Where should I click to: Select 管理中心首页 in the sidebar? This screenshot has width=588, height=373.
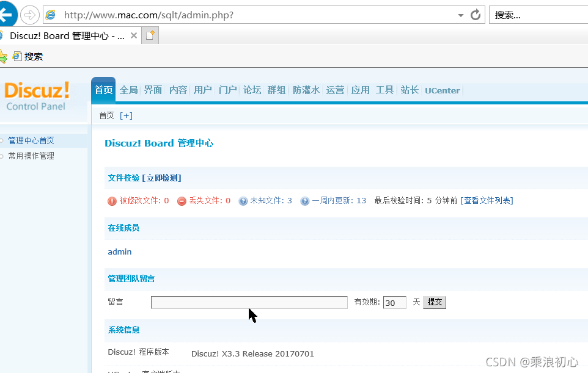pos(31,140)
